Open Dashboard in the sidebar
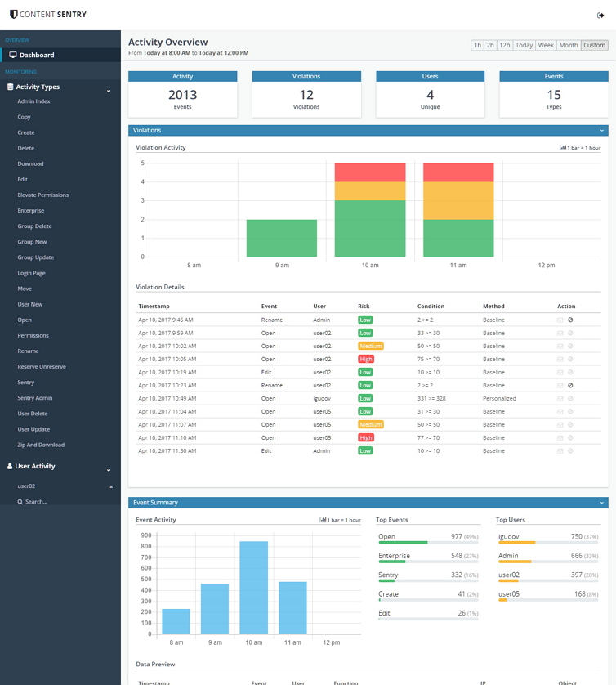Viewport: 616px width, 685px height. click(37, 55)
